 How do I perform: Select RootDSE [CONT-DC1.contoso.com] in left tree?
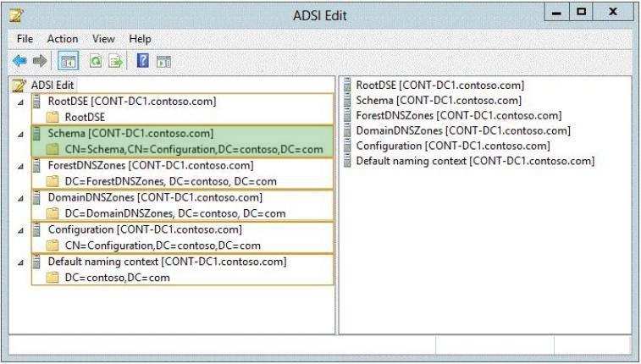[132, 102]
